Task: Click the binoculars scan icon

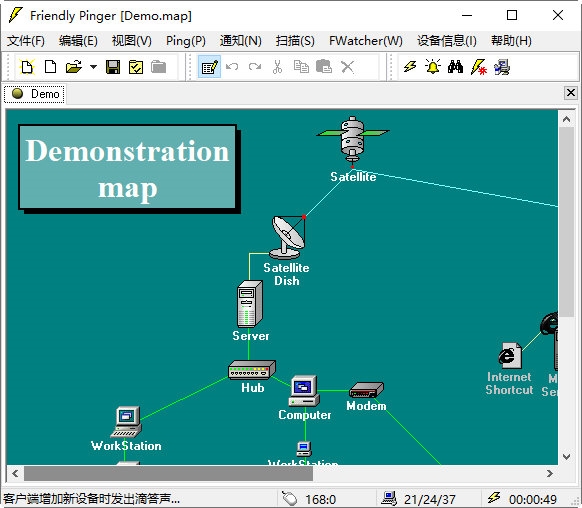Action: pyautogui.click(x=455, y=67)
